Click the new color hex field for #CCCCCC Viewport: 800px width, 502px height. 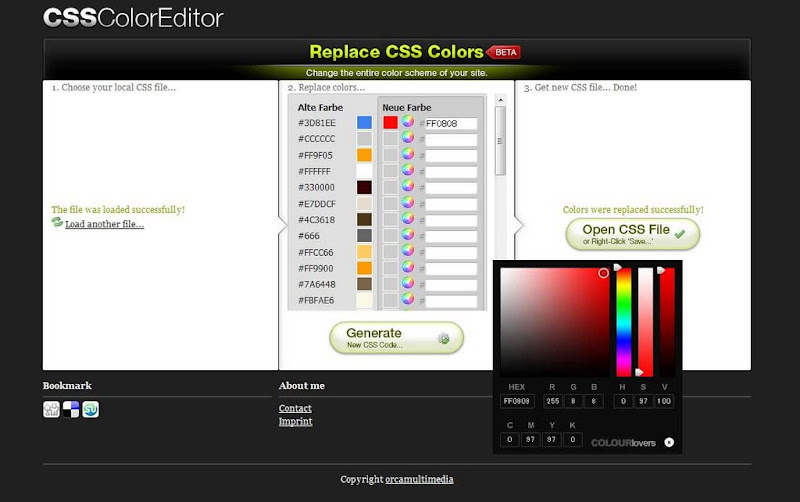(451, 140)
